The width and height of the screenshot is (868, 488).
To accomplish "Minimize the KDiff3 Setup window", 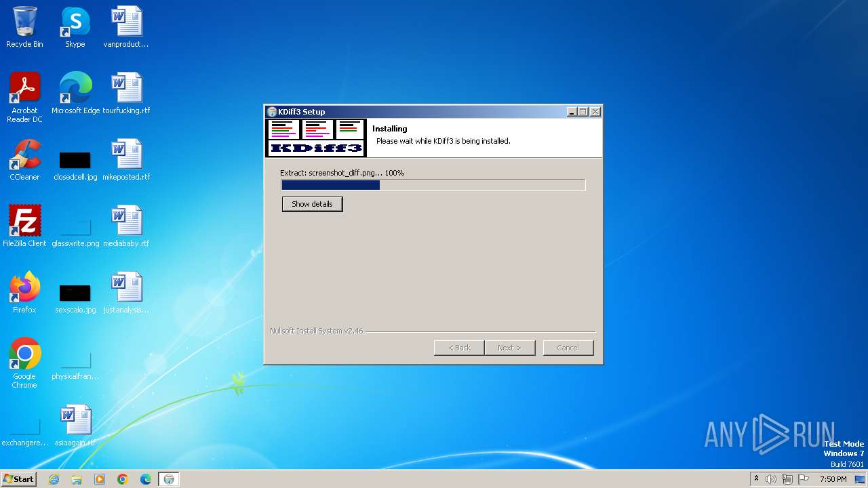I will tap(572, 112).
